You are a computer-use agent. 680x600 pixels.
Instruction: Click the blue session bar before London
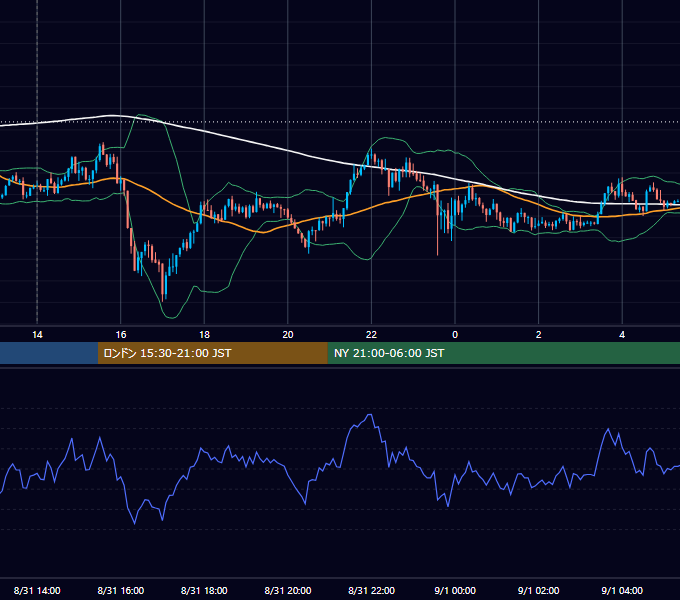[49, 353]
